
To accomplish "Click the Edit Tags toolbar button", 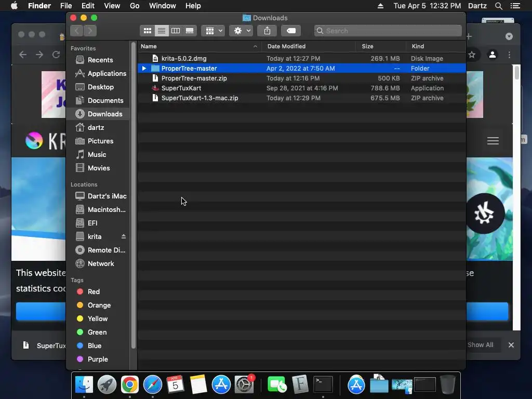I will [x=291, y=31].
